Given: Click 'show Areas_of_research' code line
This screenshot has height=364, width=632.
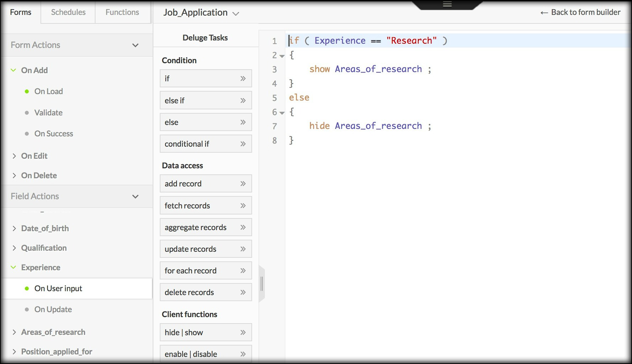Looking at the screenshot, I should click(x=370, y=69).
